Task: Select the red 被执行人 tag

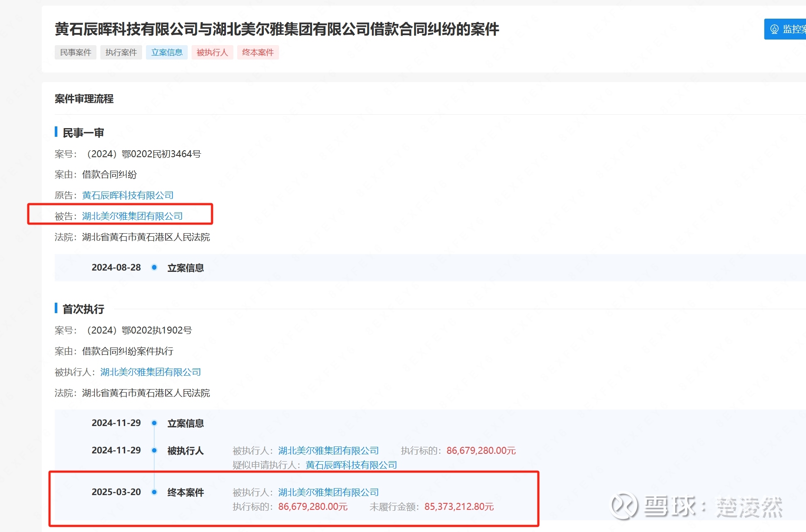Action: point(212,53)
